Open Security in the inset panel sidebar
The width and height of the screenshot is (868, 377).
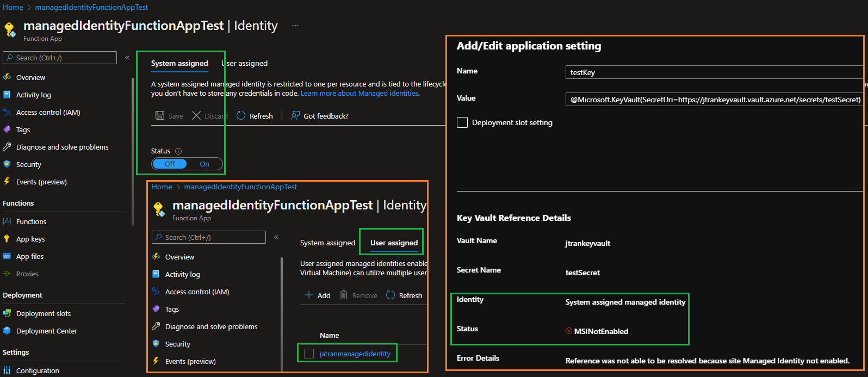(x=177, y=344)
